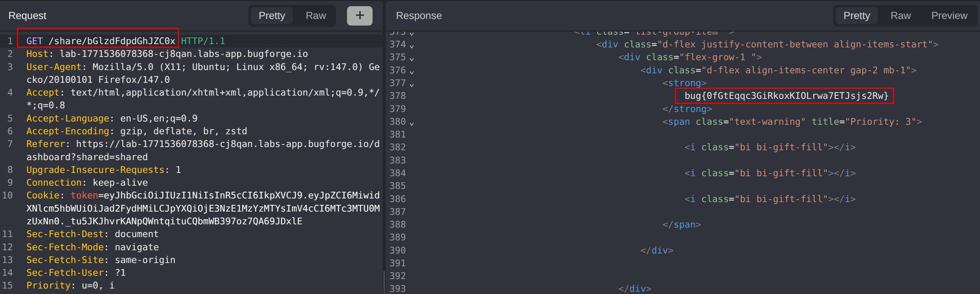Click the bug{...} flag text in response
The width and height of the screenshot is (980, 294).
point(786,96)
